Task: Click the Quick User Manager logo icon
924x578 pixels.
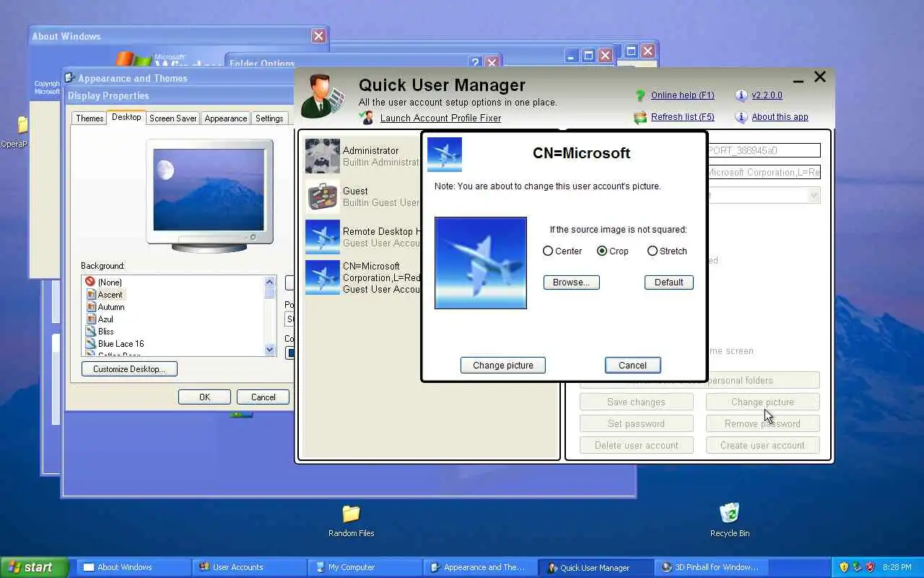Action: tap(323, 95)
